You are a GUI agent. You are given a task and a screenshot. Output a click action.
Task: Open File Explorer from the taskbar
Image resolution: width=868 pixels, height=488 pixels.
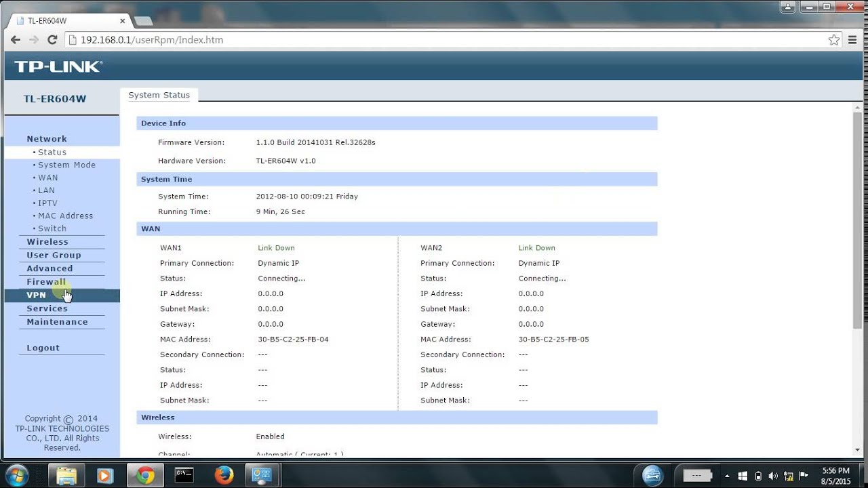click(x=66, y=475)
